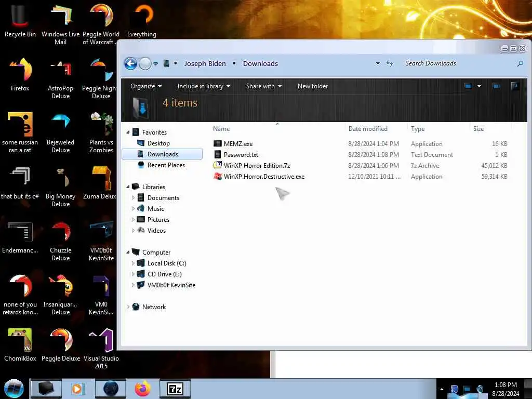Collapse the Computer tree group

(128, 252)
